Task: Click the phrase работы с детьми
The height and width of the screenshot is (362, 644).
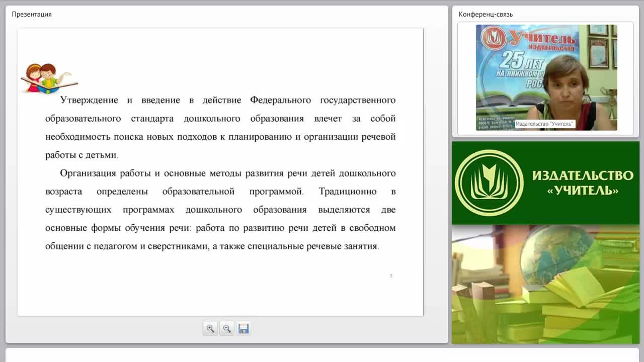Action: tap(81, 155)
